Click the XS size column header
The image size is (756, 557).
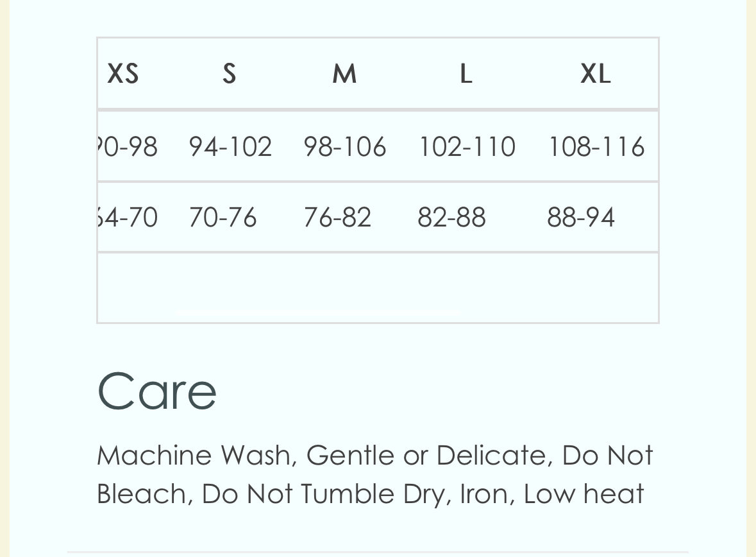(x=123, y=74)
